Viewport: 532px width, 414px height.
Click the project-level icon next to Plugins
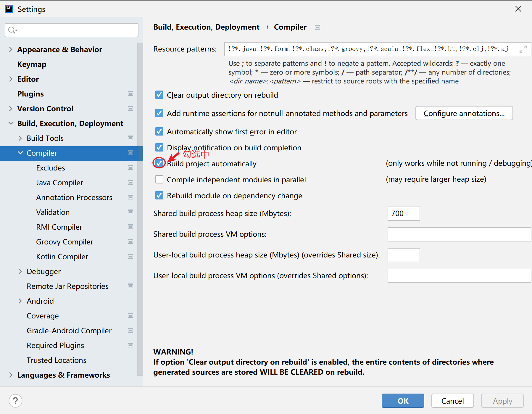[x=130, y=94]
